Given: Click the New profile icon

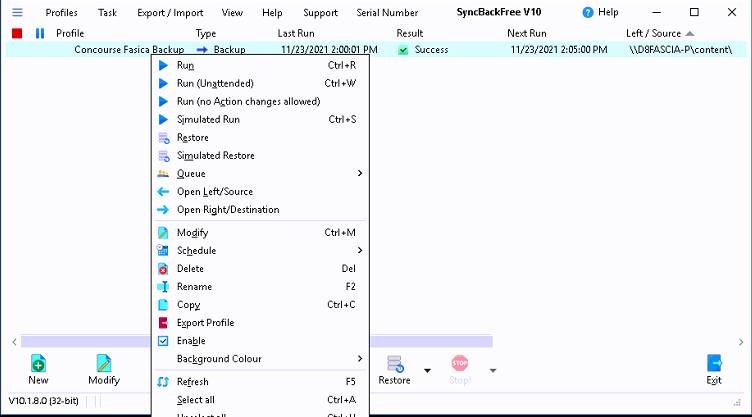Looking at the screenshot, I should [x=38, y=364].
